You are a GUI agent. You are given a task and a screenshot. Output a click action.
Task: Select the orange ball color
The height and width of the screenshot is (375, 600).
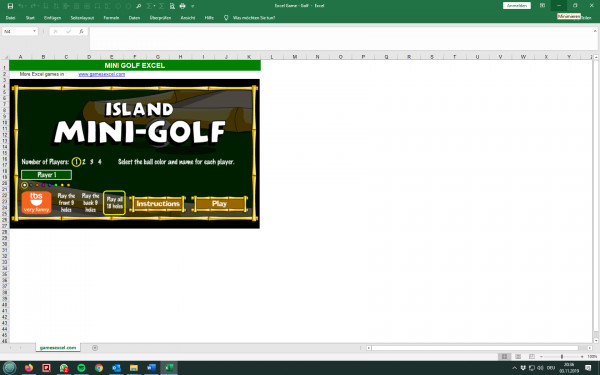68,185
